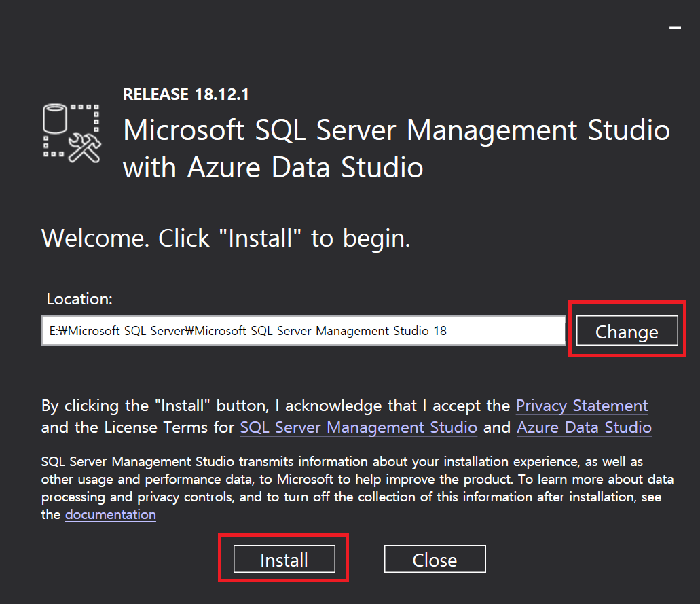Viewport: 700px width, 604px height.
Task: Click the RELEASE 18.12.1 version text
Action: [x=186, y=94]
